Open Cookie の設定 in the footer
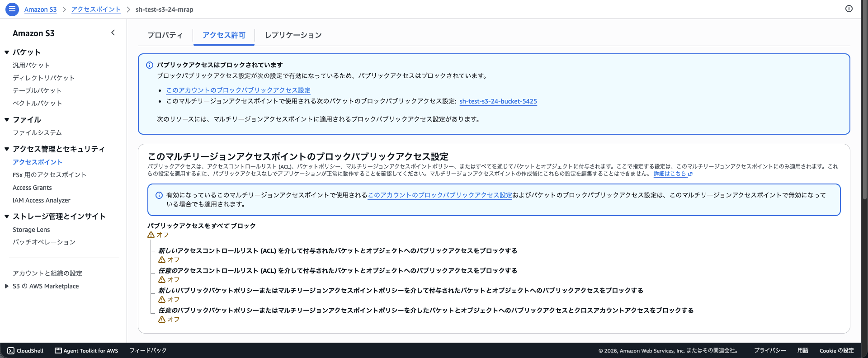Image resolution: width=868 pixels, height=358 pixels. (x=837, y=350)
